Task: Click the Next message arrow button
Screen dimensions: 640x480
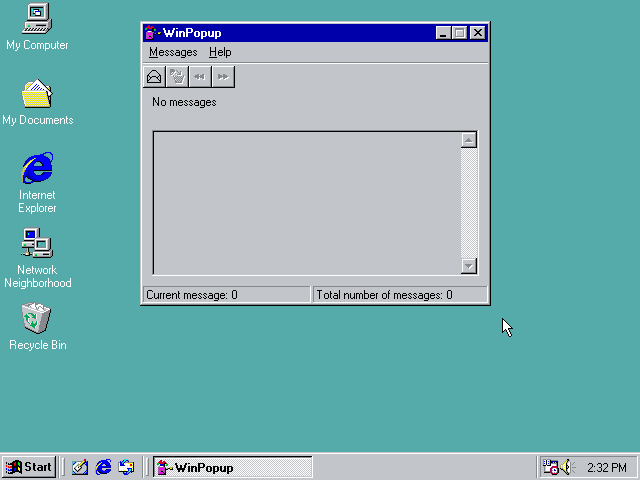Action: 223,77
